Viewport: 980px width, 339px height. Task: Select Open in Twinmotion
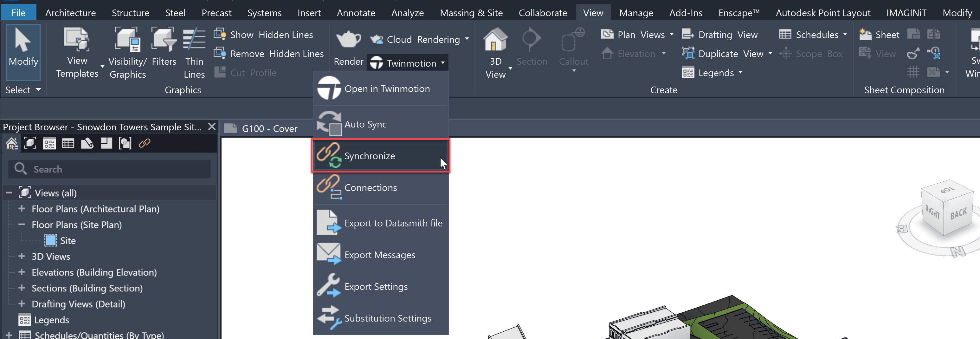coord(381,89)
